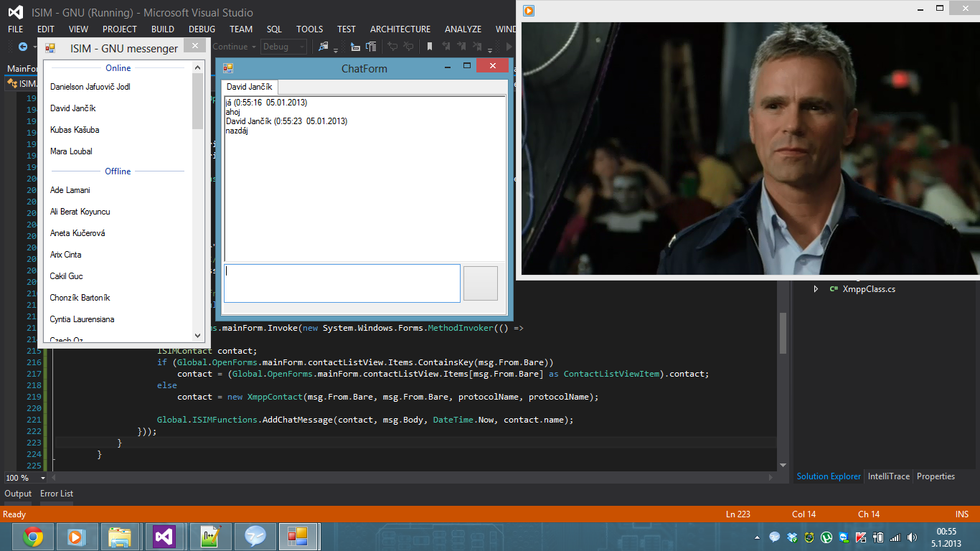Click the media player window orange icon
The width and height of the screenshot is (980, 551).
point(529,10)
